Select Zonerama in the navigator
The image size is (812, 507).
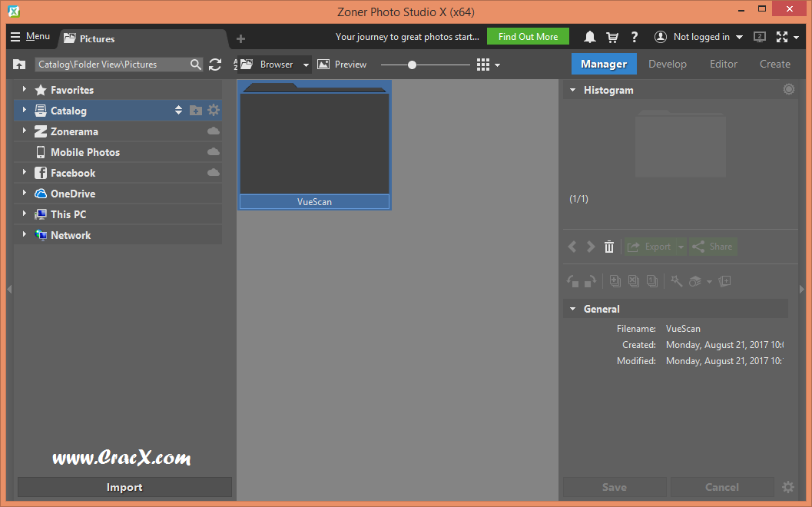[x=74, y=131]
